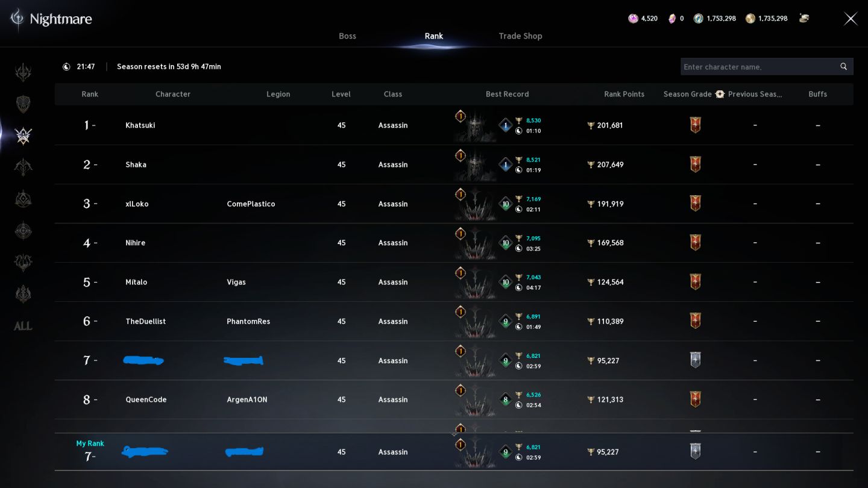Click Shaka's boss record thumbnail
The image size is (868, 488).
476,164
